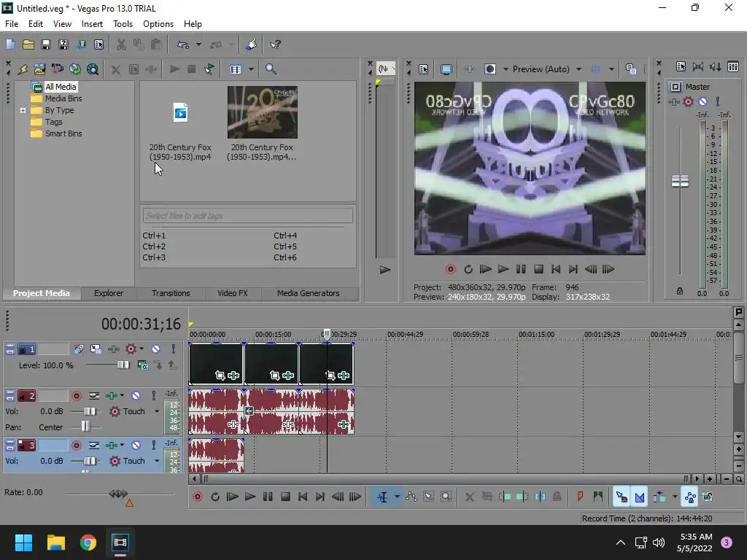Open the Options menu
The height and width of the screenshot is (560, 747).
coord(158,24)
